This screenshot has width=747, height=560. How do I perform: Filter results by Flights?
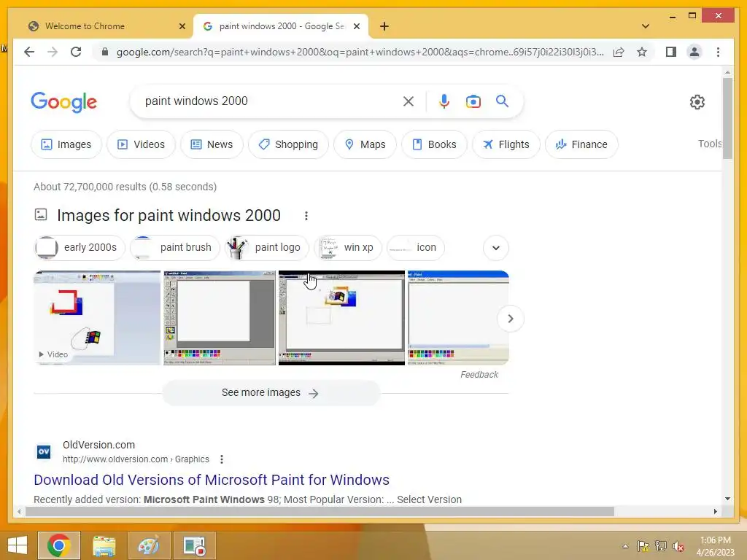tap(506, 144)
